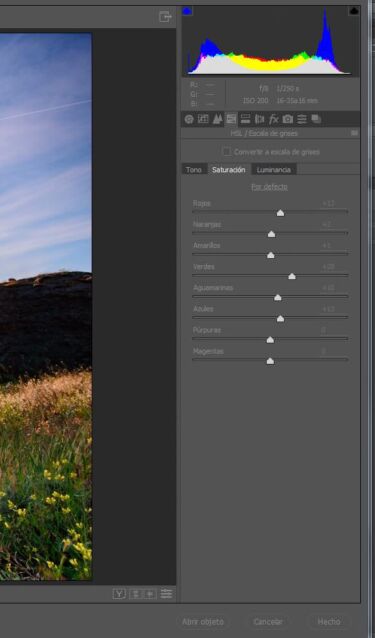Open the Lens Corrections panel icon

pyautogui.click(x=259, y=119)
